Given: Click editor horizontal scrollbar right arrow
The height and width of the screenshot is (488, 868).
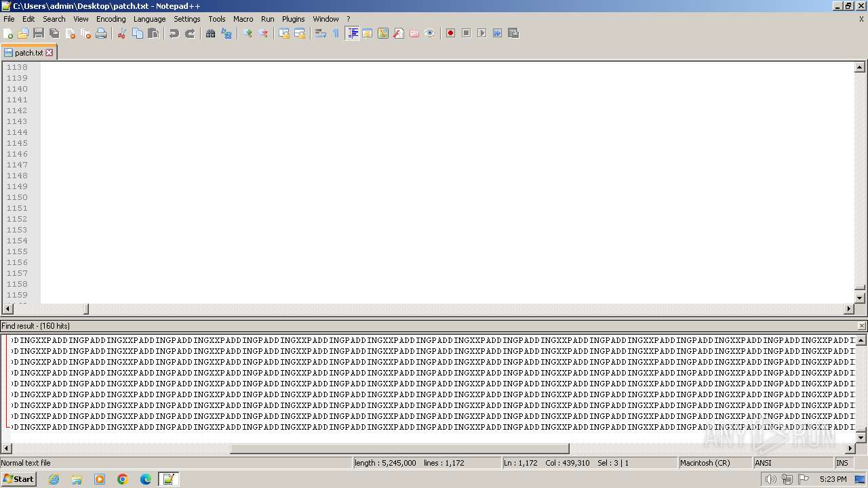Looking at the screenshot, I should click(x=848, y=309).
